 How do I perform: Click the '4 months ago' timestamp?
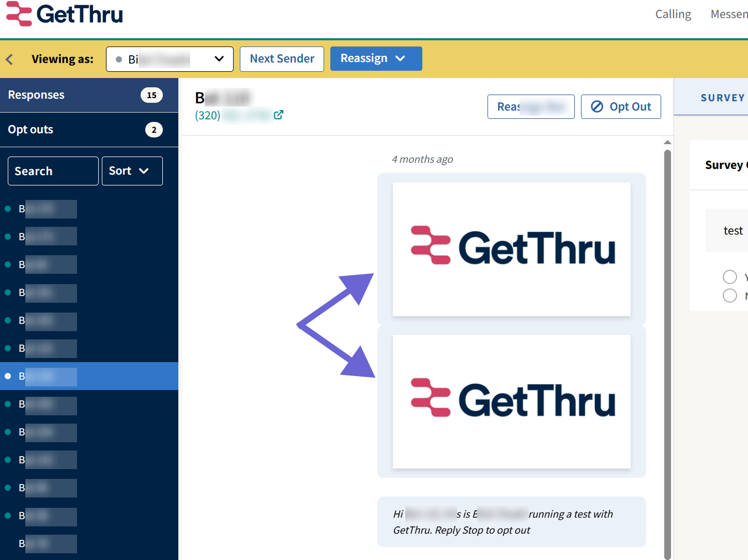point(422,159)
